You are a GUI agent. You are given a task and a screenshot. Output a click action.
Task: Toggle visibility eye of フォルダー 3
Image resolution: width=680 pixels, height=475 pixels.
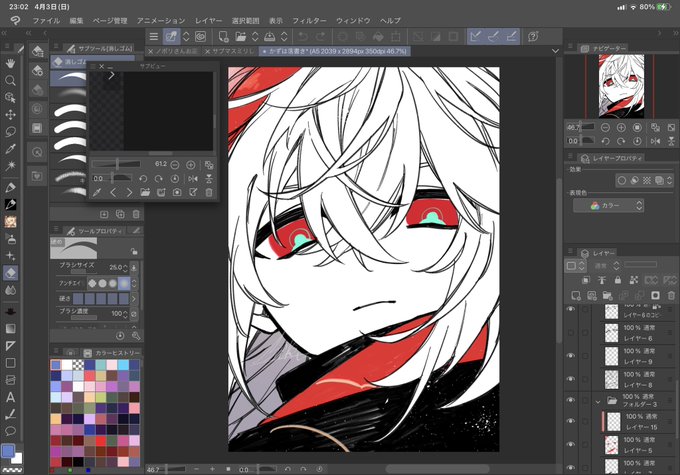pos(571,400)
